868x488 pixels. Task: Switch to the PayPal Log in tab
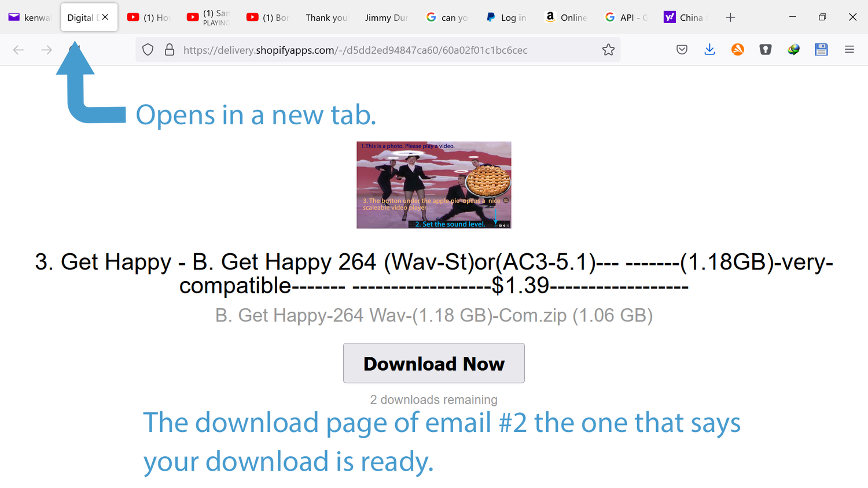tap(506, 17)
